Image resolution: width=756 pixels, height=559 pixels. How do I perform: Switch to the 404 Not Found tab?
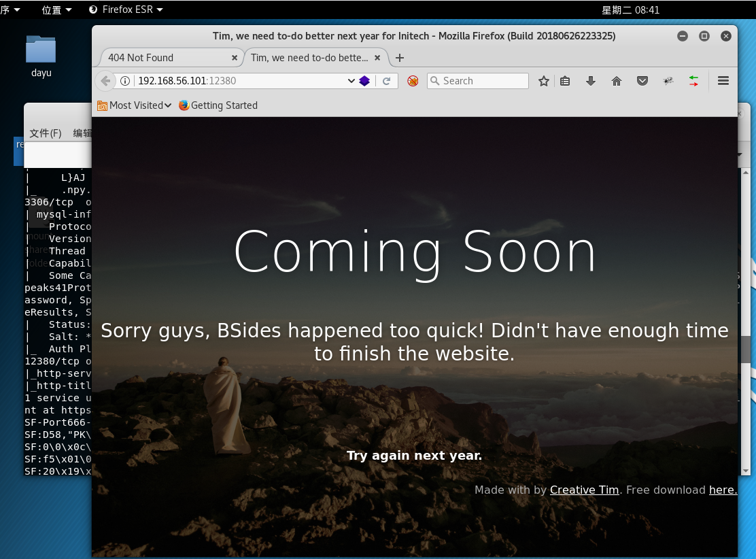pyautogui.click(x=171, y=58)
